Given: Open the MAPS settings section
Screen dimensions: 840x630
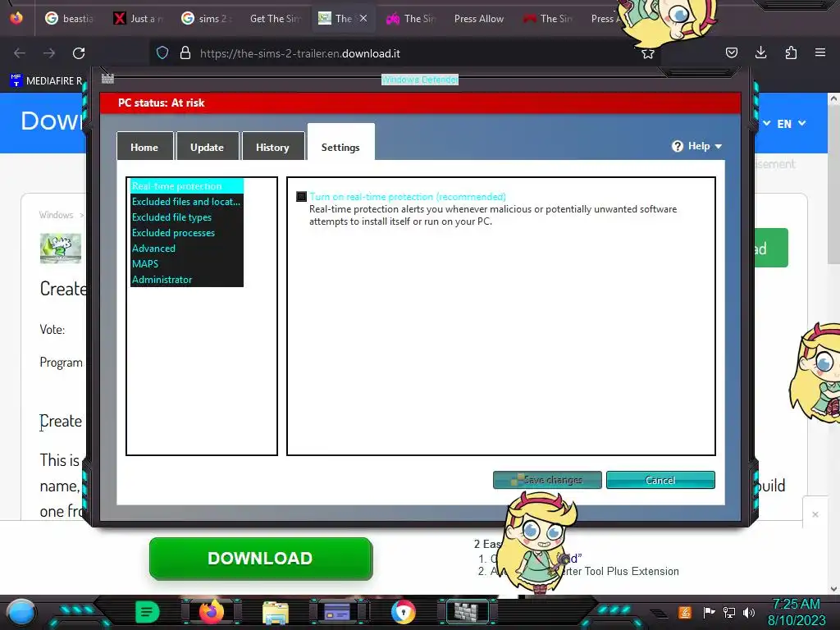Looking at the screenshot, I should click(x=186, y=263).
